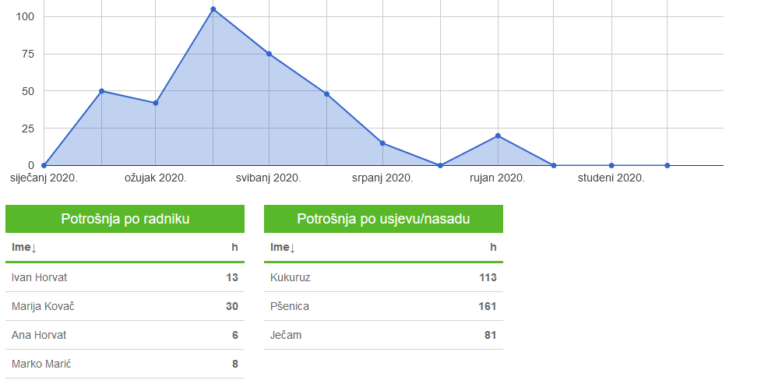Click the Pšenica crop row

point(384,307)
